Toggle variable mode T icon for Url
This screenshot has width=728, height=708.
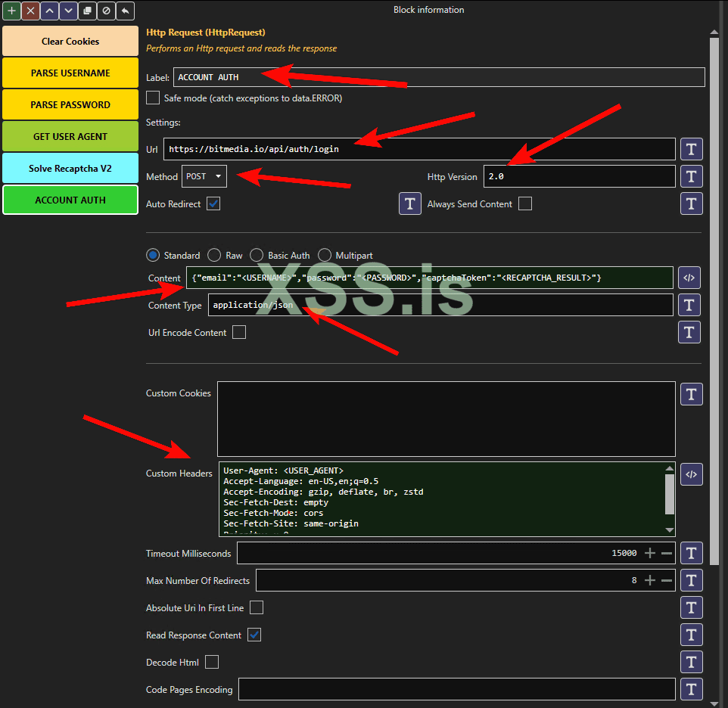pos(692,150)
